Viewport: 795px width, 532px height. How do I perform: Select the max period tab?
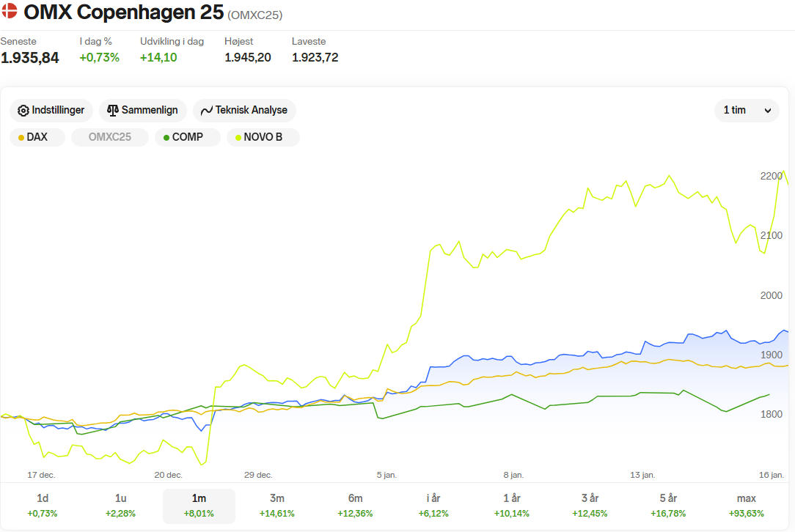[x=747, y=506]
